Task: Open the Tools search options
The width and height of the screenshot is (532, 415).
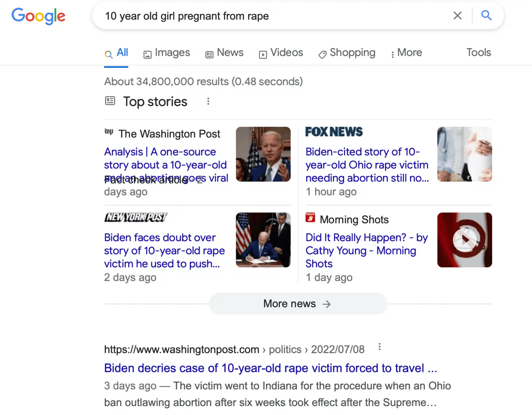Action: tap(478, 53)
